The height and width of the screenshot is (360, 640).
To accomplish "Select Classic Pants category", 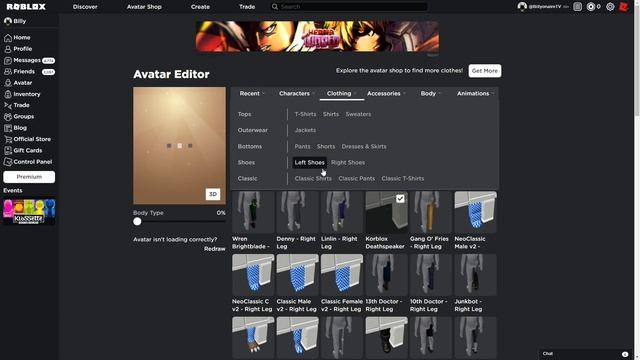I will tap(356, 179).
